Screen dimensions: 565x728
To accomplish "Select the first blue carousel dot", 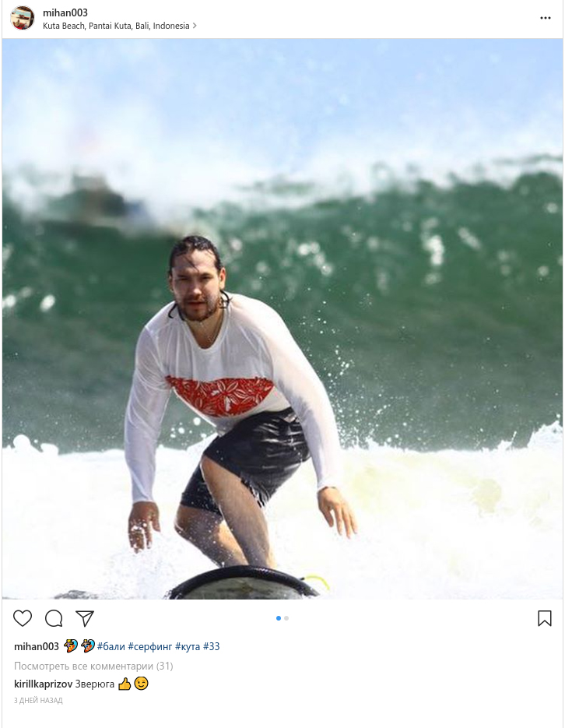I will click(279, 618).
